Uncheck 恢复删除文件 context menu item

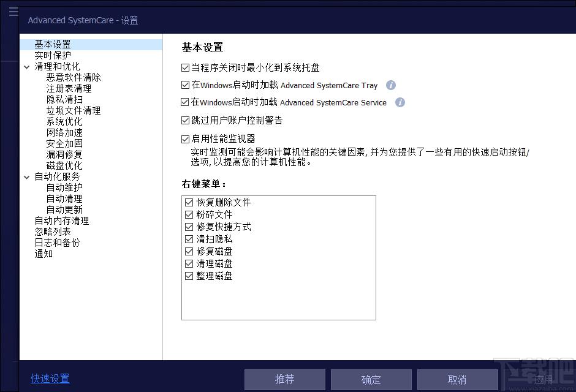tap(189, 202)
